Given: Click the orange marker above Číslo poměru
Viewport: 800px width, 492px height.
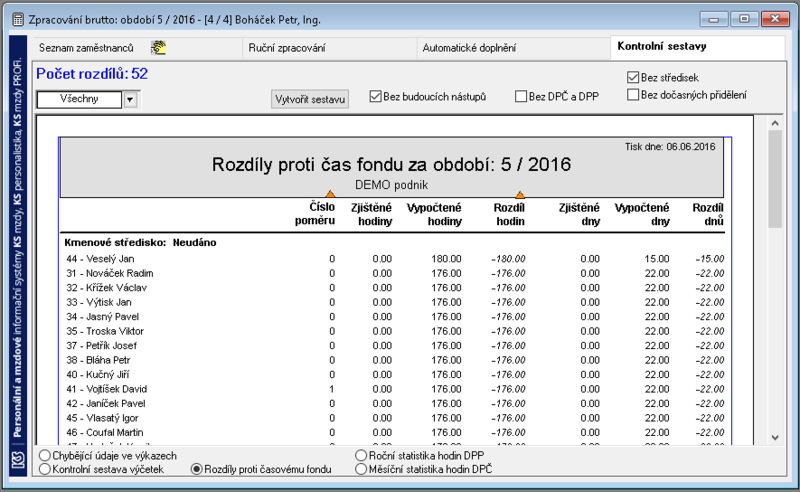Looking at the screenshot, I should tap(330, 194).
